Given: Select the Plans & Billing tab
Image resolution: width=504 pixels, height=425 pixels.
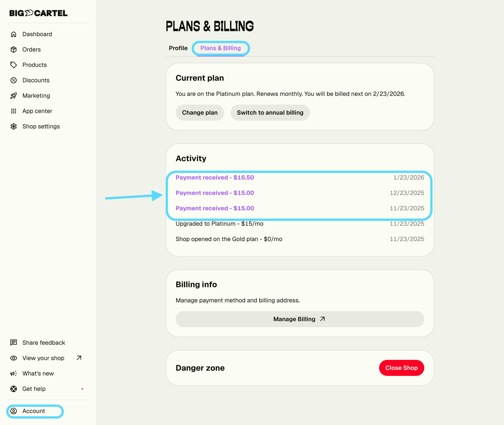Looking at the screenshot, I should coord(221,48).
